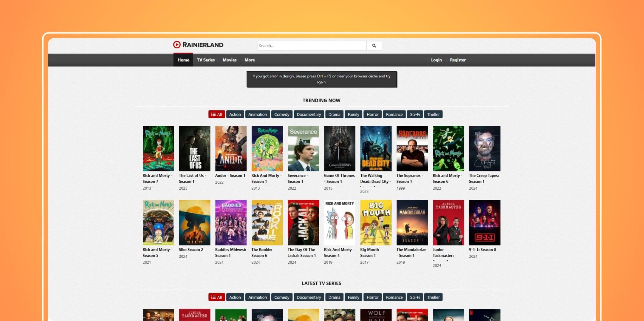Click 'Andor - Season 1' title text
644x321 pixels.
point(230,176)
